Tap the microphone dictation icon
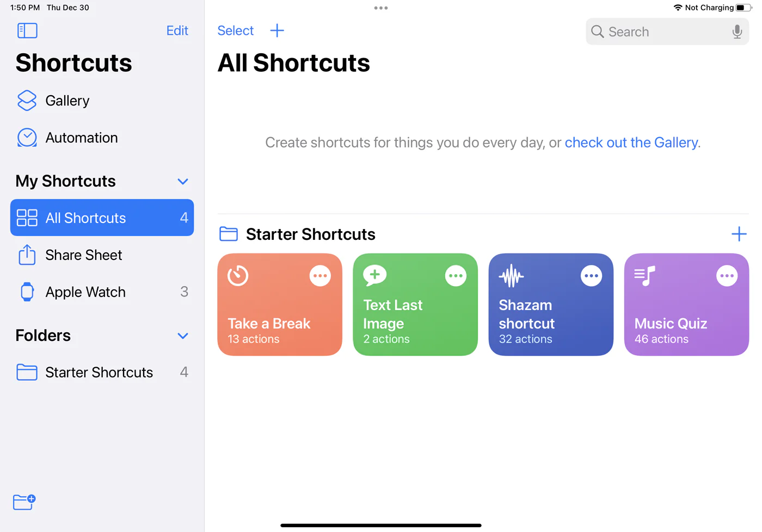The image size is (762, 532). (x=737, y=32)
